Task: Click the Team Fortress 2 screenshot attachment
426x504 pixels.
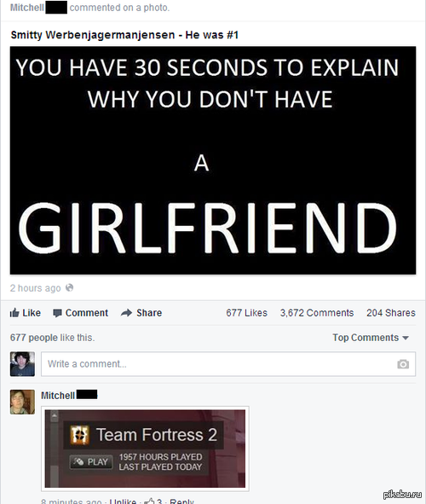Action: tap(145, 449)
